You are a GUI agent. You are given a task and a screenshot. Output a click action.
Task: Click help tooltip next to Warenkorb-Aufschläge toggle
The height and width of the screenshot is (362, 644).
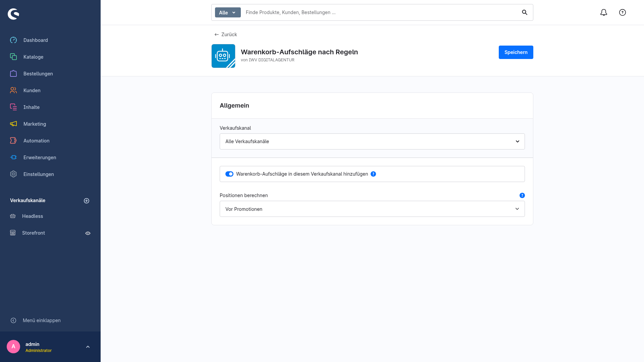[373, 174]
